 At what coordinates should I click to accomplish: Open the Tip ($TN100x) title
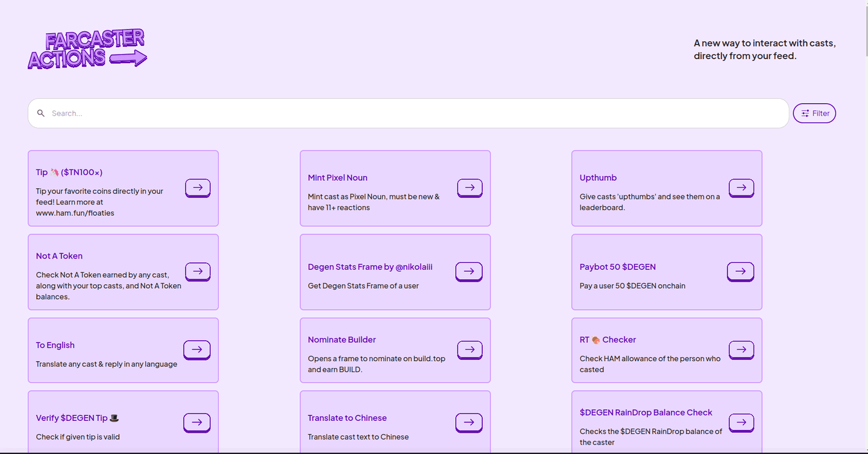coord(69,172)
